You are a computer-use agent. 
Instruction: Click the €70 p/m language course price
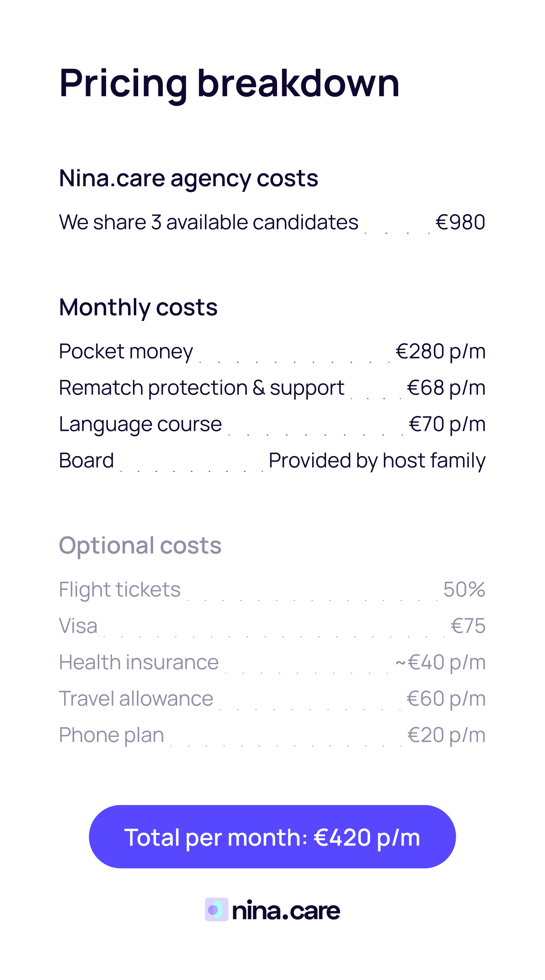click(x=447, y=424)
